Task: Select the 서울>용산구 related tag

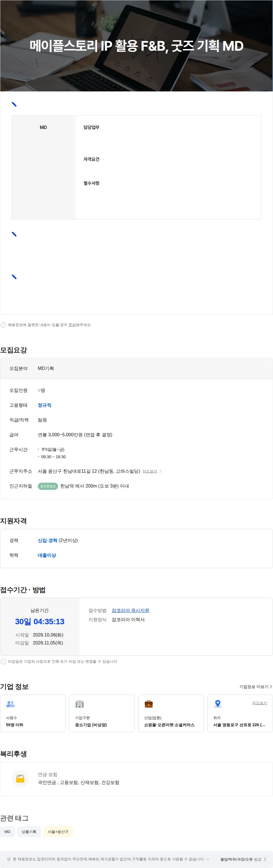Action: click(x=58, y=832)
